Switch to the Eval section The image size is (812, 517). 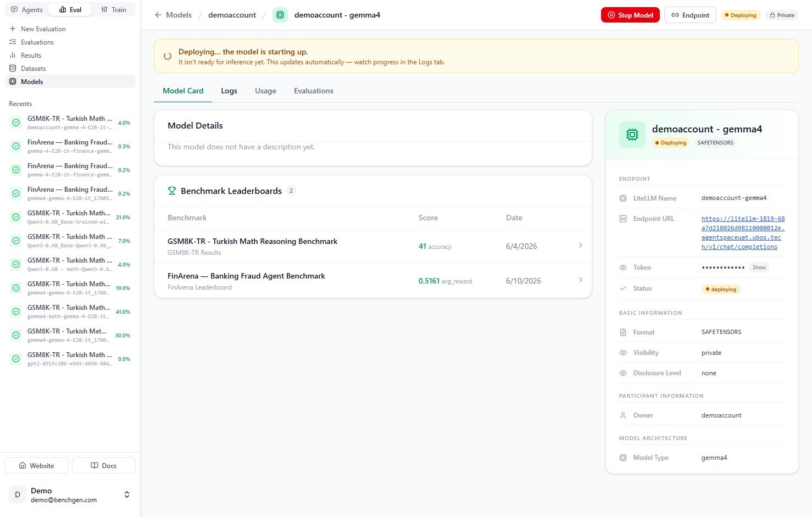pyautogui.click(x=70, y=10)
